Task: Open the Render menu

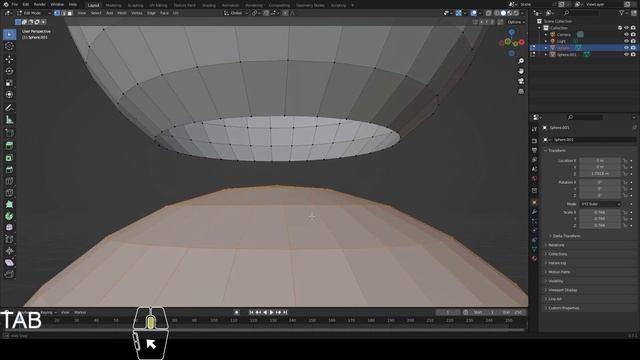Action: click(40, 4)
